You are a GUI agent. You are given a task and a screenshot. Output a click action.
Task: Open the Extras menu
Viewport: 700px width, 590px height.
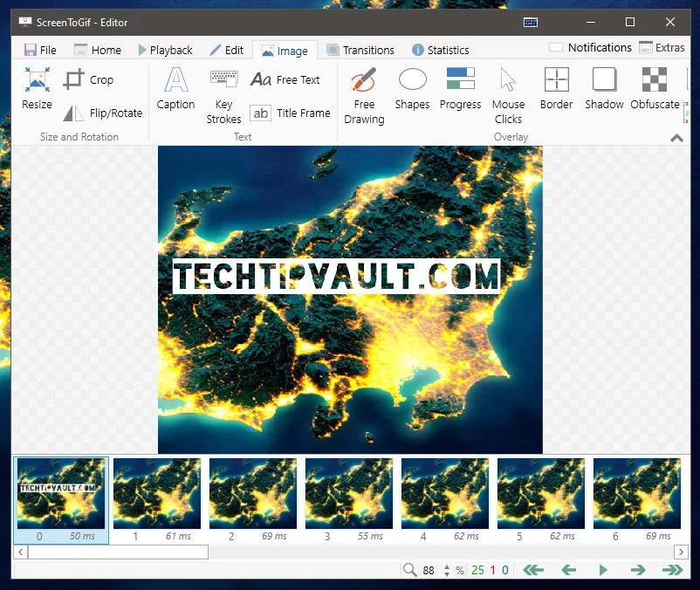point(662,47)
